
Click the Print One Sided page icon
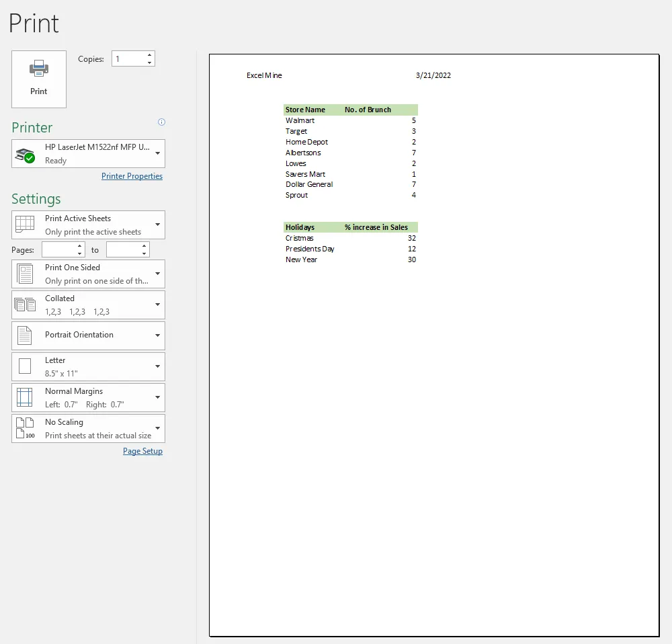[x=25, y=274]
